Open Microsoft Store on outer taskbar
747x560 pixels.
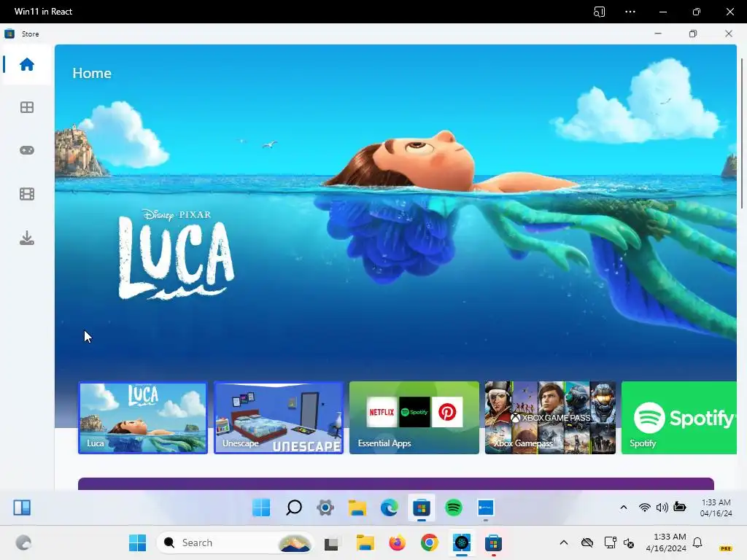click(x=494, y=542)
